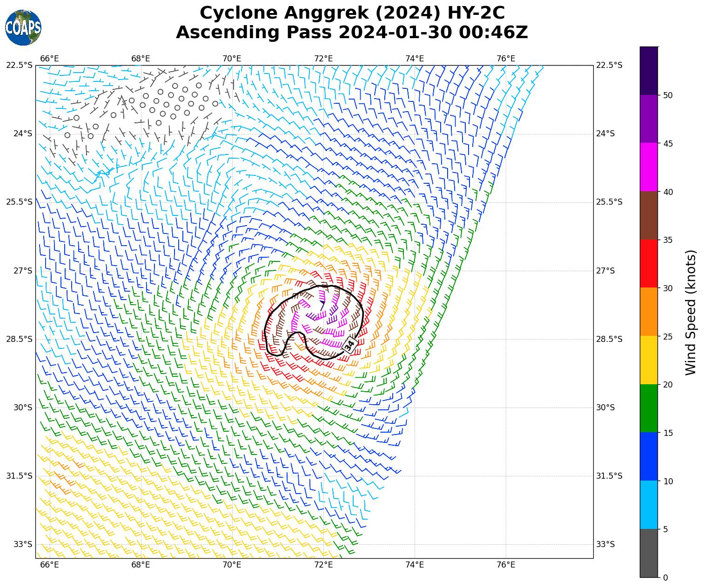Click the 28.5°S label on the left axis
This screenshot has width=704, height=588.
[x=20, y=339]
